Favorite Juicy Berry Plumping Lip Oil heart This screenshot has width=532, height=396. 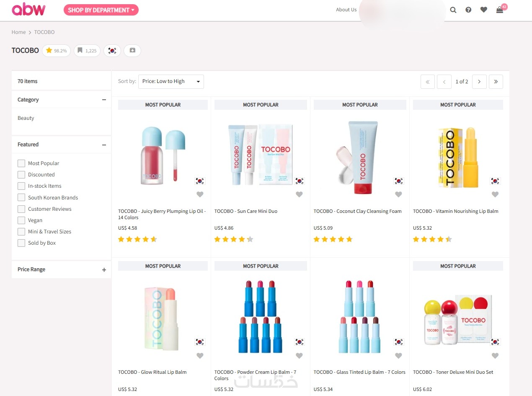click(200, 194)
